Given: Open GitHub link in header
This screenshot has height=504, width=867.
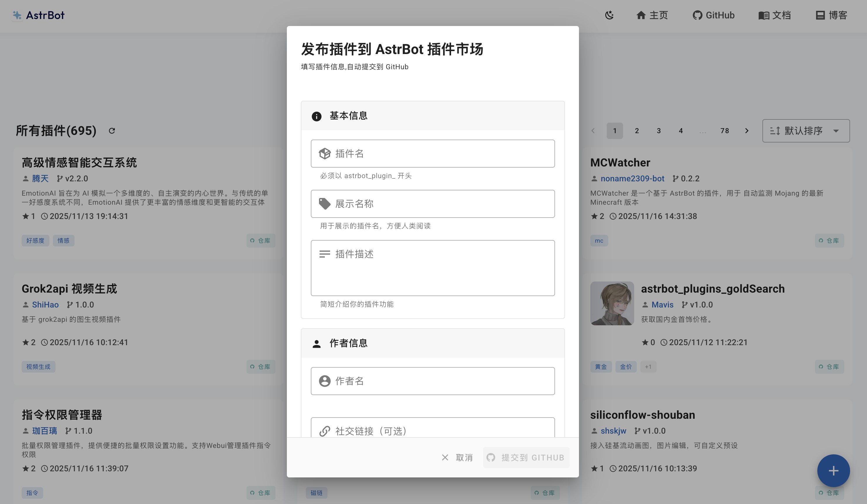Looking at the screenshot, I should [x=714, y=15].
